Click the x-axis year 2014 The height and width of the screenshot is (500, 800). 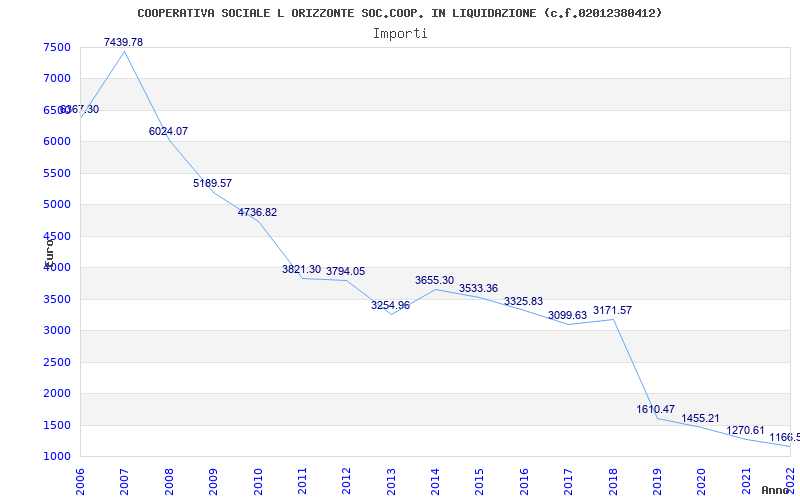(x=435, y=482)
